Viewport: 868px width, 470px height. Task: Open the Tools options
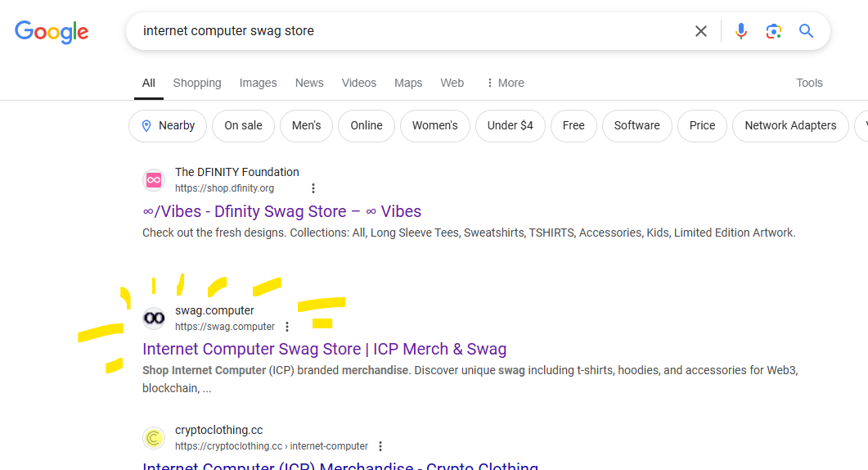(x=809, y=84)
